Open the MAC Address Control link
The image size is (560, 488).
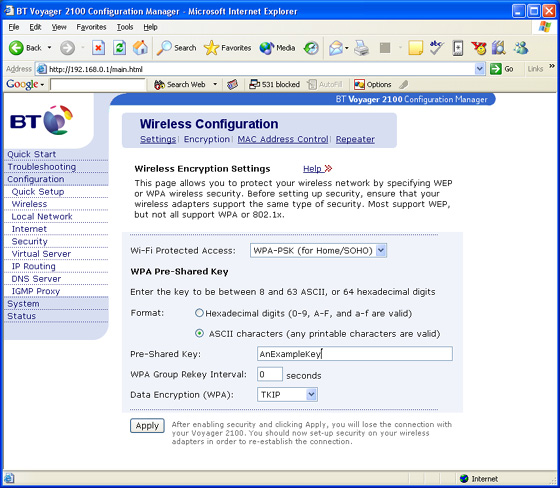click(x=283, y=139)
